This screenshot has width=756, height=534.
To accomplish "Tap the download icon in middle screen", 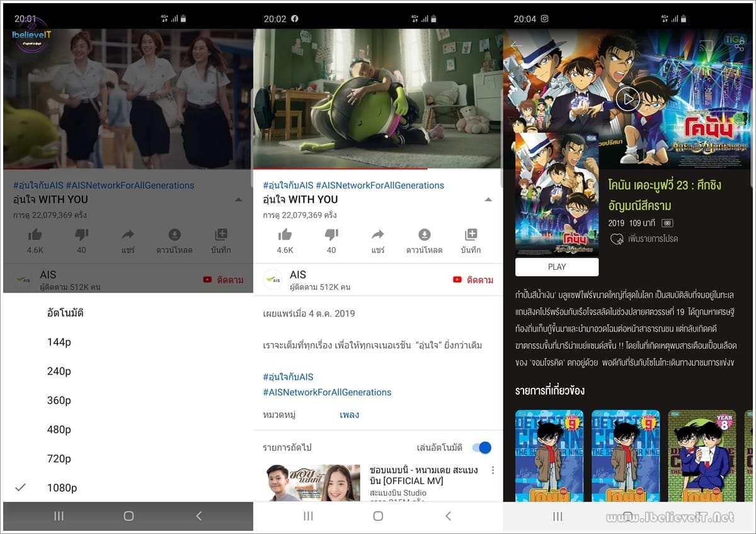I will (425, 235).
